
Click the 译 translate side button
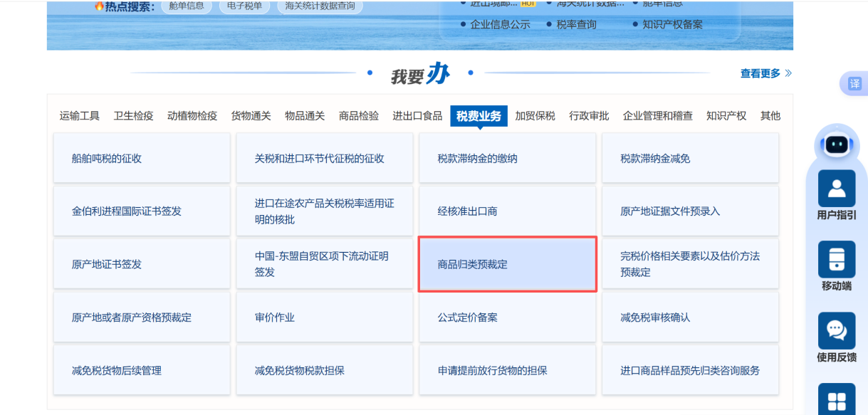tap(854, 84)
